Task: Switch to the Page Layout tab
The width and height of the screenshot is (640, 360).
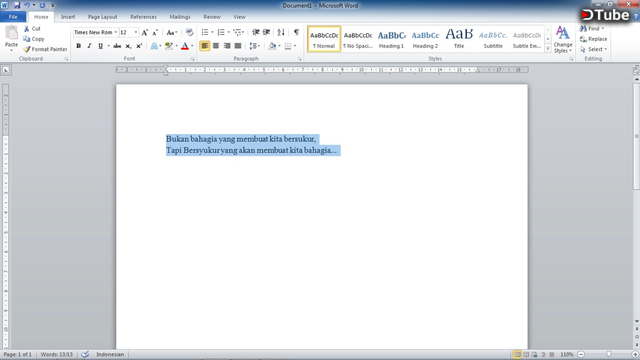Action: (x=102, y=17)
